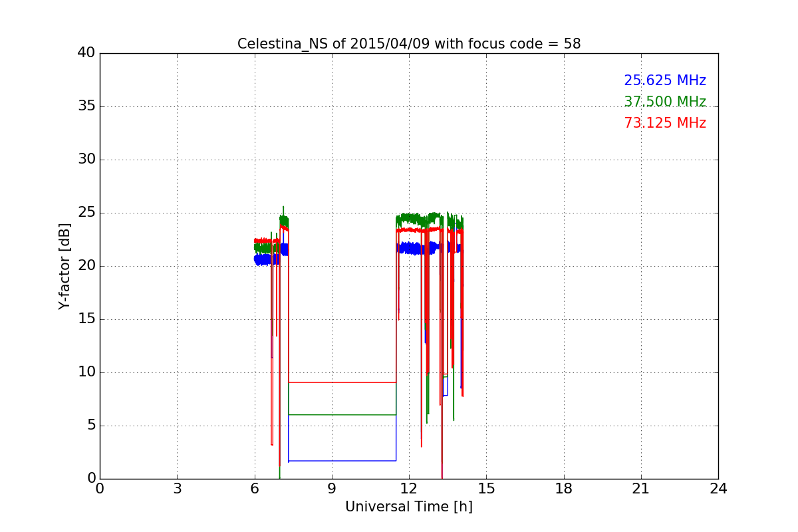Click the green flat line near 6 dB

[342, 415]
